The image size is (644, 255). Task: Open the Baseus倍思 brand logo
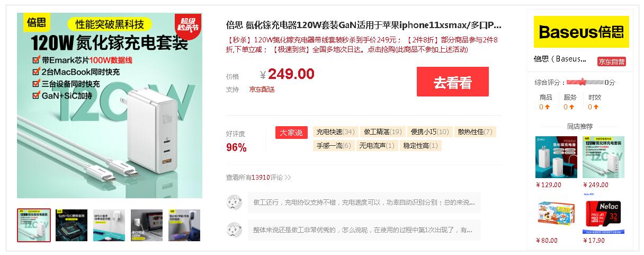581,32
